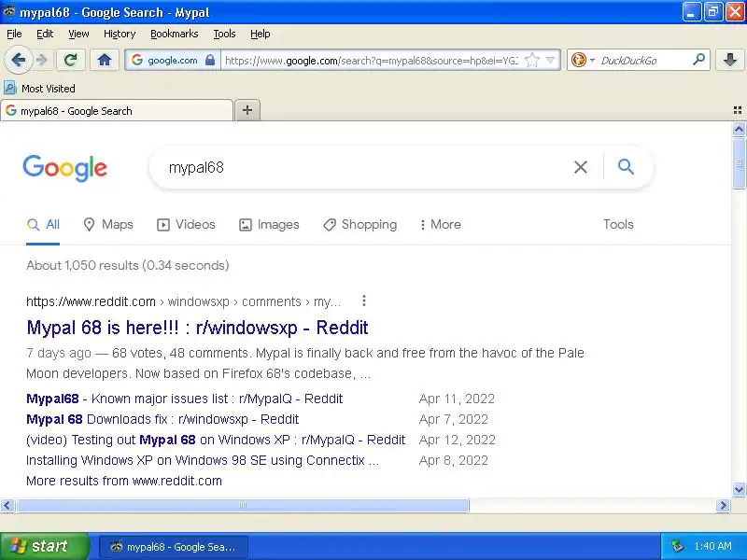Image resolution: width=747 pixels, height=560 pixels.
Task: Switch to Maps results
Action: [108, 224]
